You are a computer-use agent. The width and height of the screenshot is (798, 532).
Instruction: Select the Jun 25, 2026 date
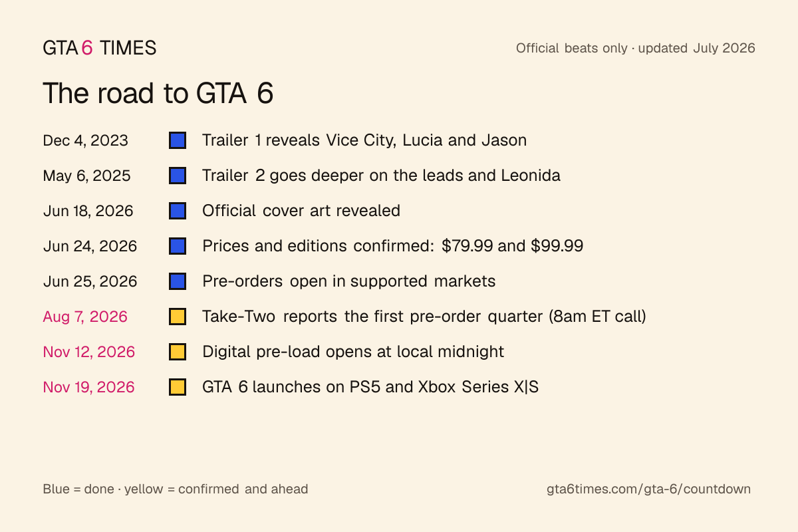click(90, 281)
